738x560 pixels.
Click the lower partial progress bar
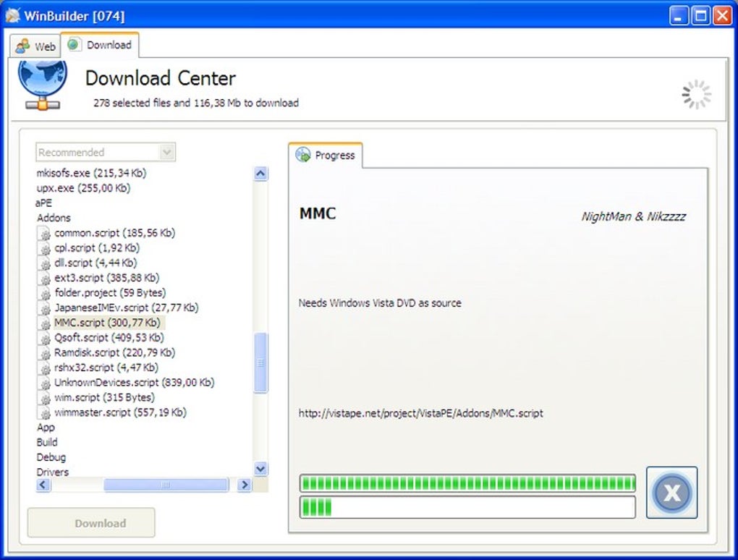click(x=467, y=507)
